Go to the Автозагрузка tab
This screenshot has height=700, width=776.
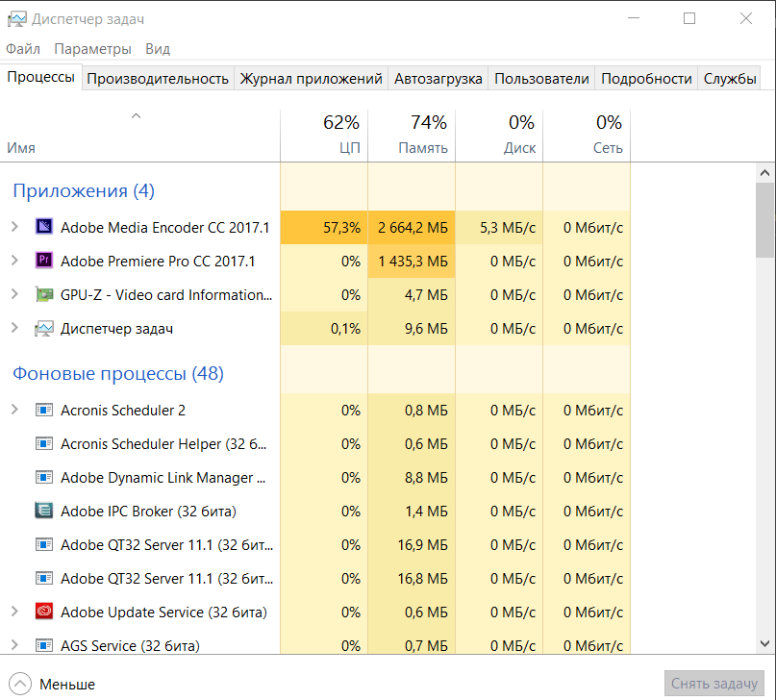[x=438, y=79]
